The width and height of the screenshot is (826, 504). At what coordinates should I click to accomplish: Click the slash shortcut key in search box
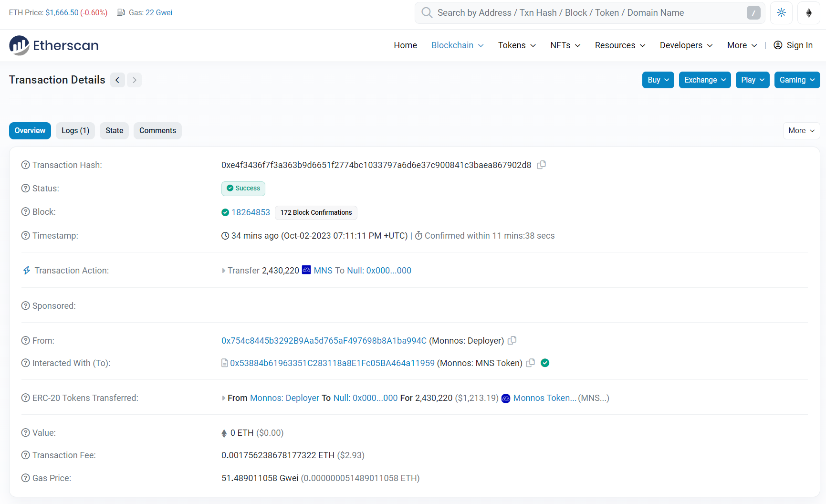click(753, 13)
